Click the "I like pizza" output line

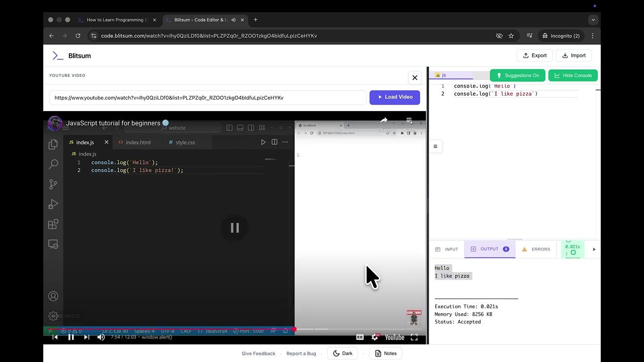click(x=453, y=276)
